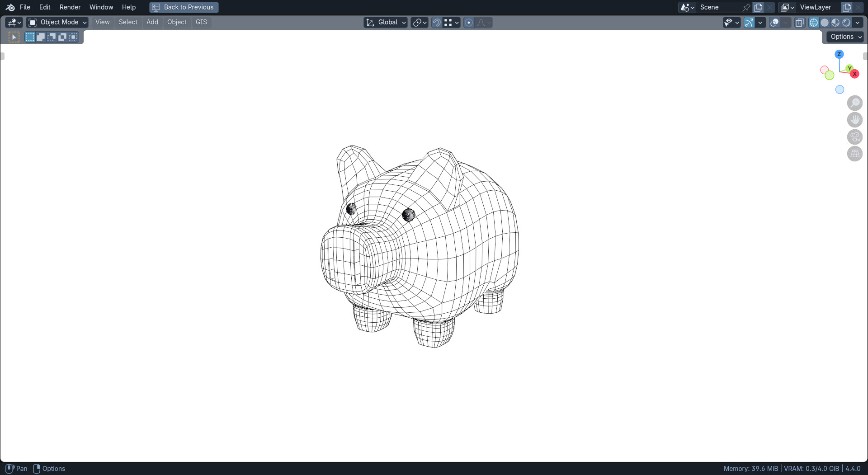
Task: Click the Blender version 4.4.0 text
Action: 853,469
